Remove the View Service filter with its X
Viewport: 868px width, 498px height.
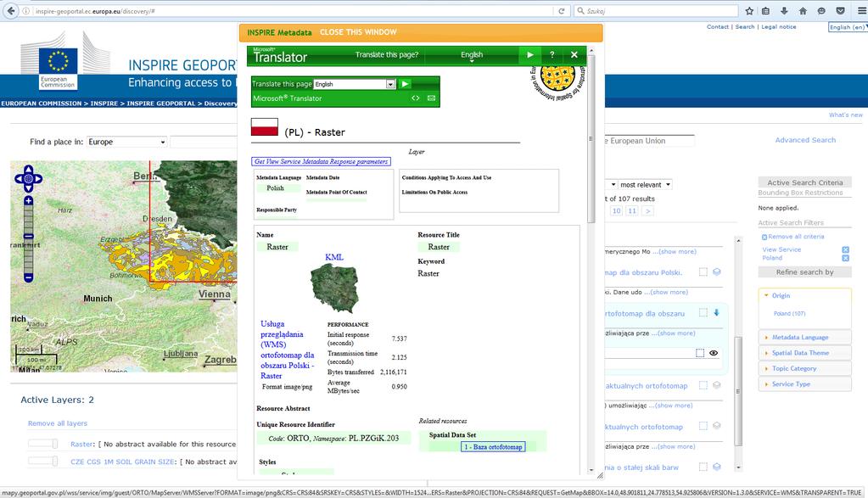(845, 249)
